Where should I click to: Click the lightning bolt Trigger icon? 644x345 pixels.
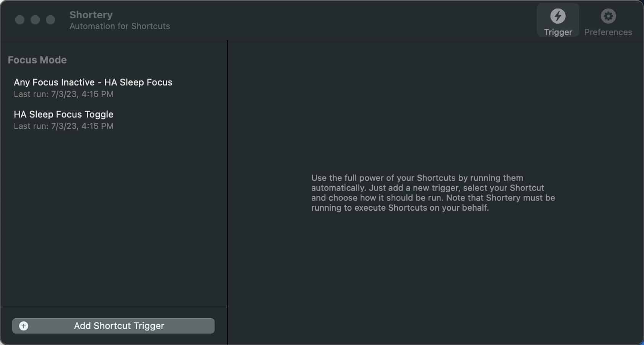tap(558, 16)
